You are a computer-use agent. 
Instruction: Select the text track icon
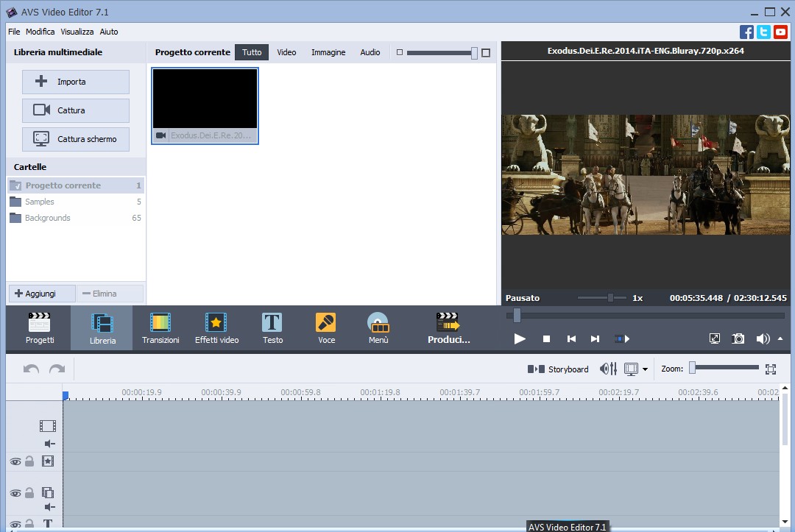tap(48, 523)
